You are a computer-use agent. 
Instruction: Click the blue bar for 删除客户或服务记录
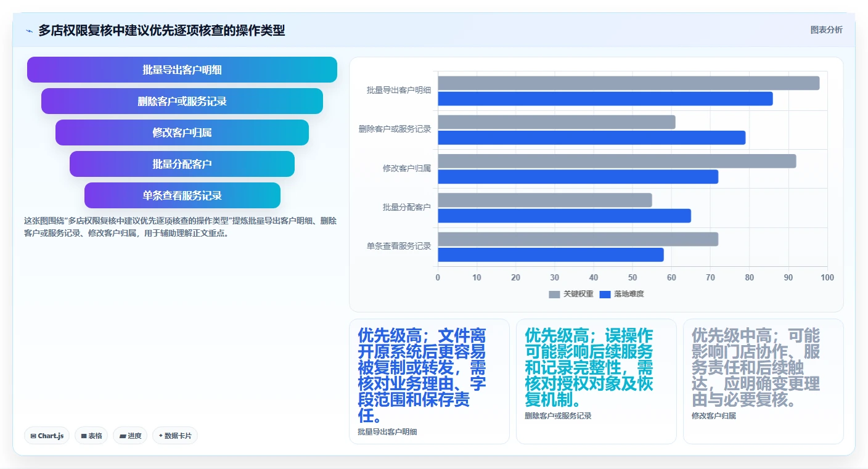[592, 137]
